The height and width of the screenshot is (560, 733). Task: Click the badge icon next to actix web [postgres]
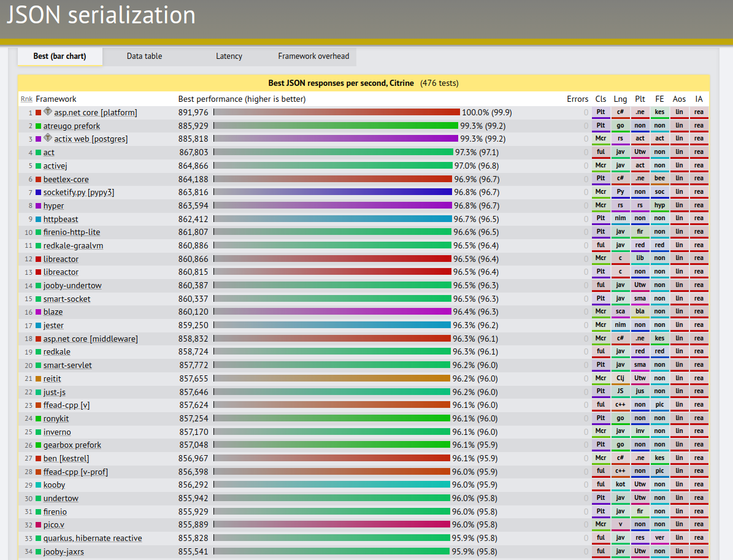coord(48,139)
